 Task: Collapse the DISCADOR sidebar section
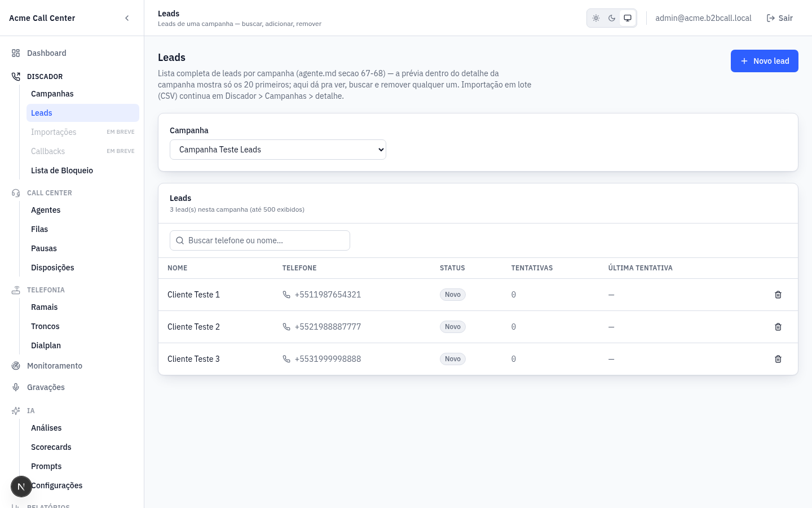[x=45, y=77]
